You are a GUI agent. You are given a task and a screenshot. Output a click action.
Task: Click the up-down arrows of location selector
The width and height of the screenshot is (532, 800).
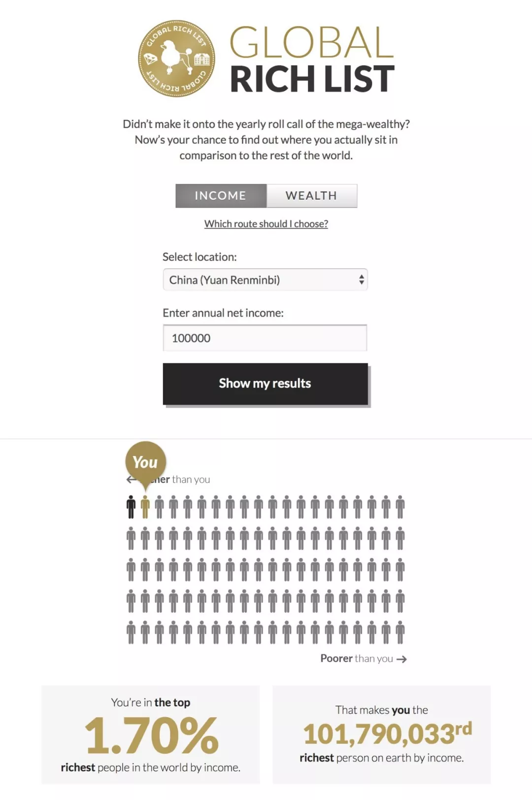[x=361, y=280]
